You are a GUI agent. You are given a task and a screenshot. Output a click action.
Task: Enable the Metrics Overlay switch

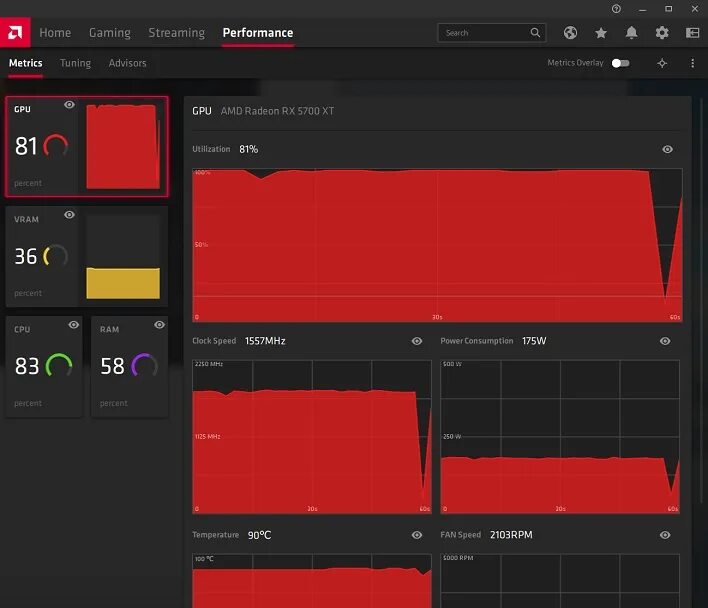pos(620,63)
